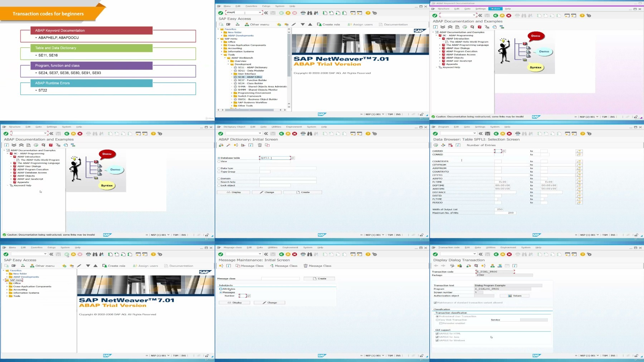644x362 pixels.
Task: Click Change Favorites pencil in abaph Easy Access window
Action: [x=294, y=24]
